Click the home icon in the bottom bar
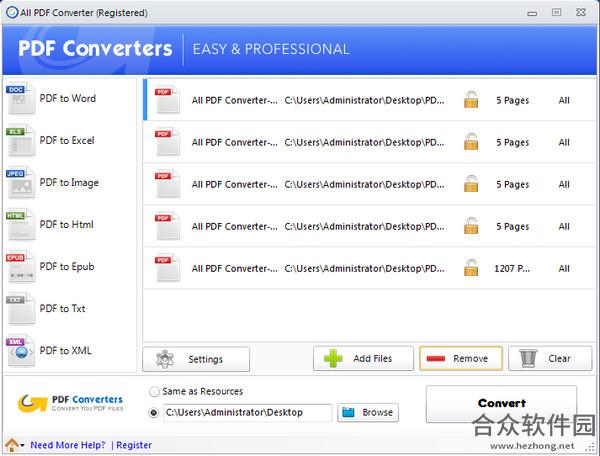600x456 pixels. point(12,445)
